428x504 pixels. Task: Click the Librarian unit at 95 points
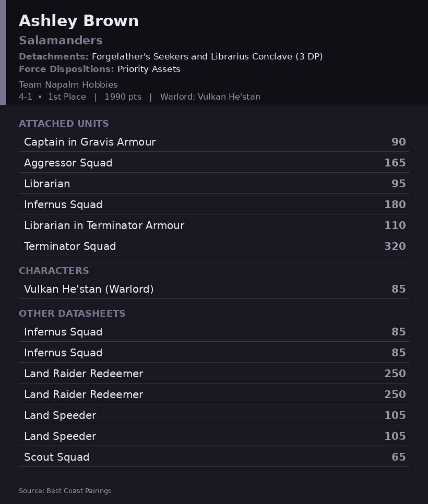point(214,184)
